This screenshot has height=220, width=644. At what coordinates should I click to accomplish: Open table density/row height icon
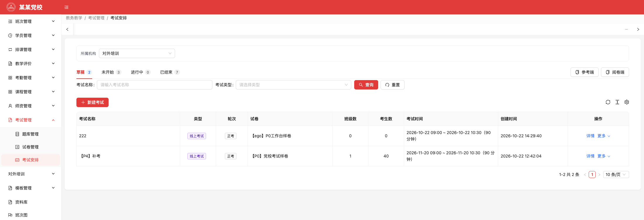pos(617,102)
